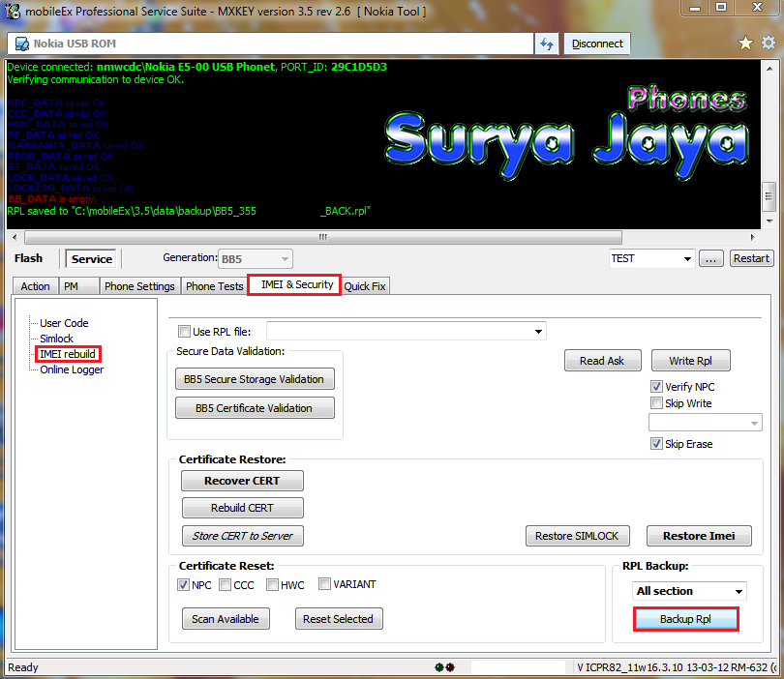The image size is (784, 679).
Task: Uncheck the Verify NPC checkbox
Action: 656,386
